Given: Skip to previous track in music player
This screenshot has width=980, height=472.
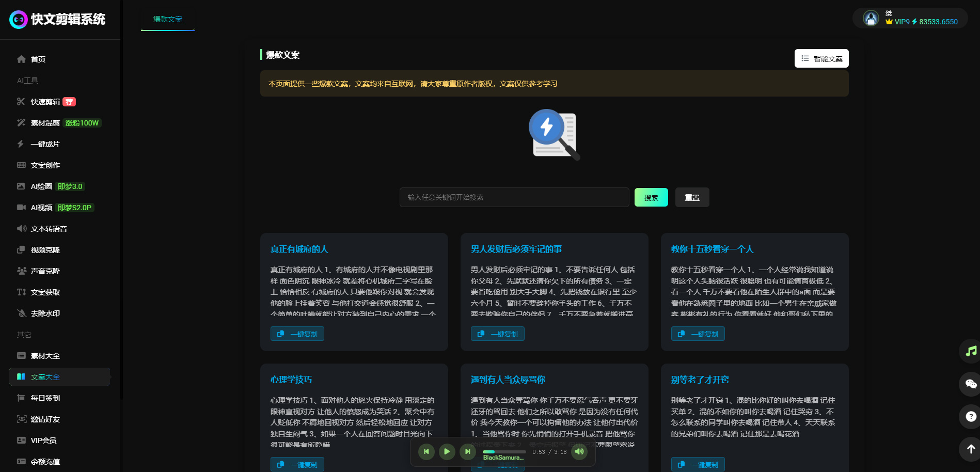Looking at the screenshot, I should point(426,451).
